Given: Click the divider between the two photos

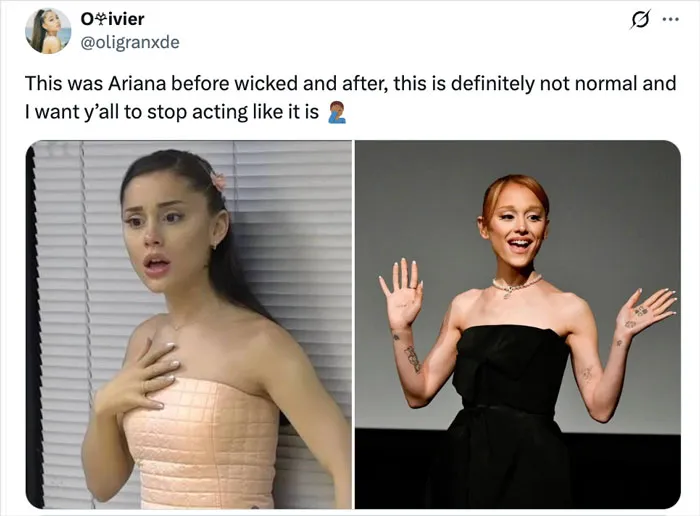Looking at the screenshot, I should point(354,325).
